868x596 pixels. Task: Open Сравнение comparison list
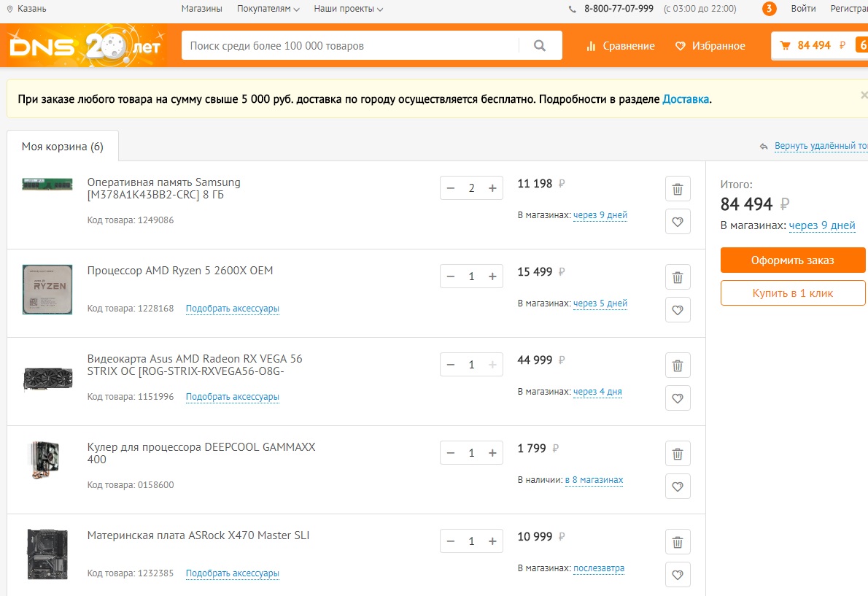(x=621, y=46)
